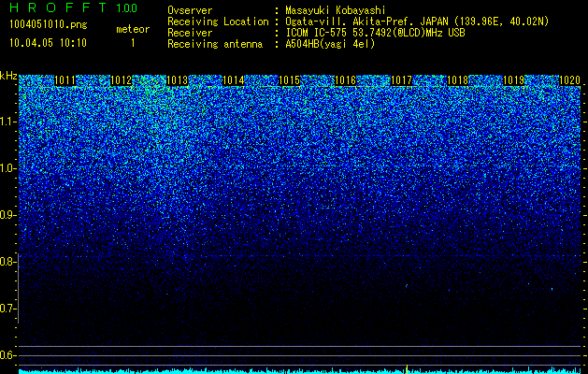Select the 1.1 frequency axis label
Image resolution: width=588 pixels, height=374 pixels.
point(7,122)
